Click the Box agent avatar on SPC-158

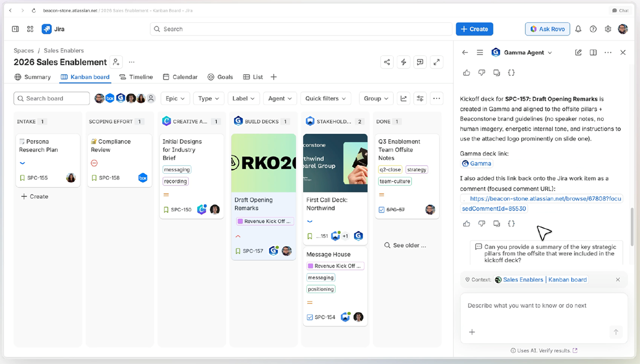point(143,178)
